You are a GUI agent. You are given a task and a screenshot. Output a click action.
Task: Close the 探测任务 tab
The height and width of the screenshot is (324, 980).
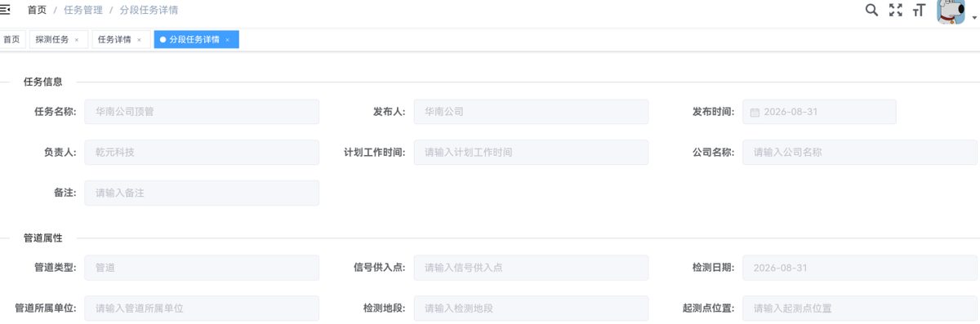coord(77,39)
